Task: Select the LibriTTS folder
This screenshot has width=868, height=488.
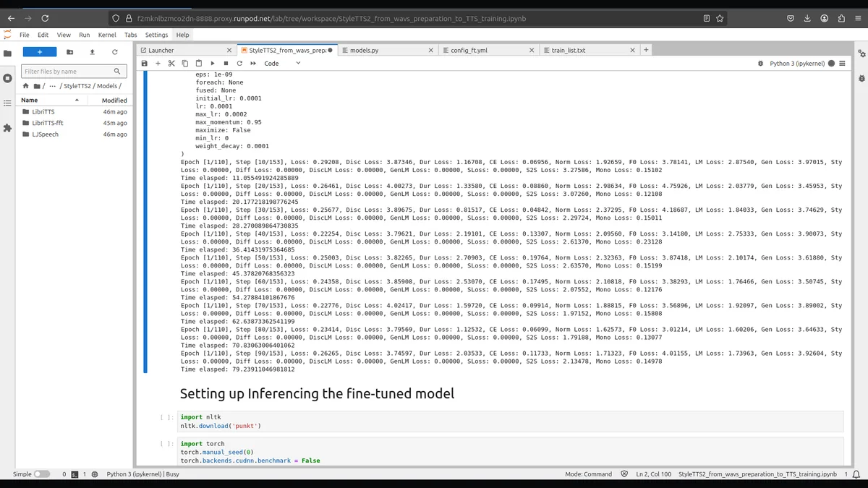Action: pos(75,112)
